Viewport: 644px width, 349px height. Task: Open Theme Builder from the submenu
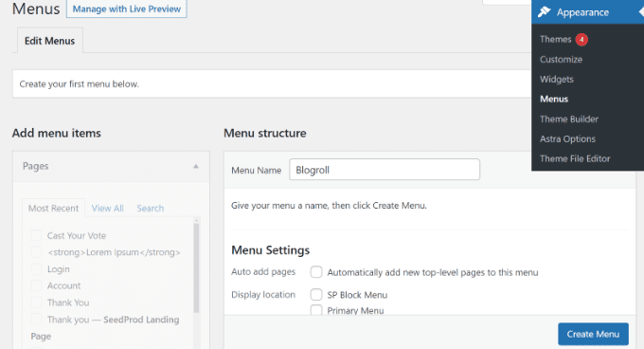tap(569, 119)
